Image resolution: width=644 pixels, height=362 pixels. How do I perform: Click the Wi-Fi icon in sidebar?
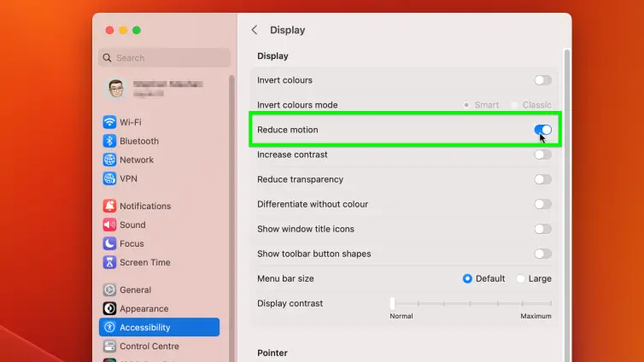tap(109, 122)
